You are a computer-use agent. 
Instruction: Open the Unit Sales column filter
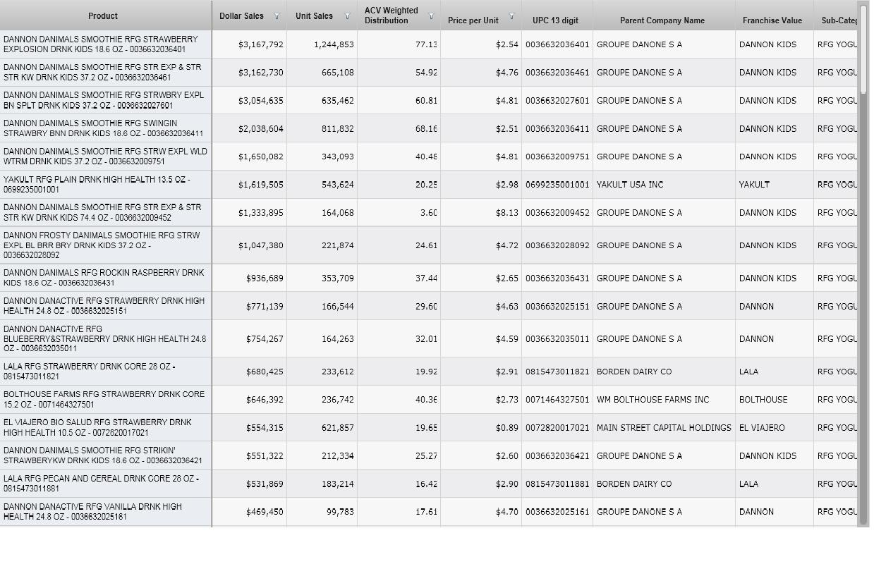click(x=347, y=16)
